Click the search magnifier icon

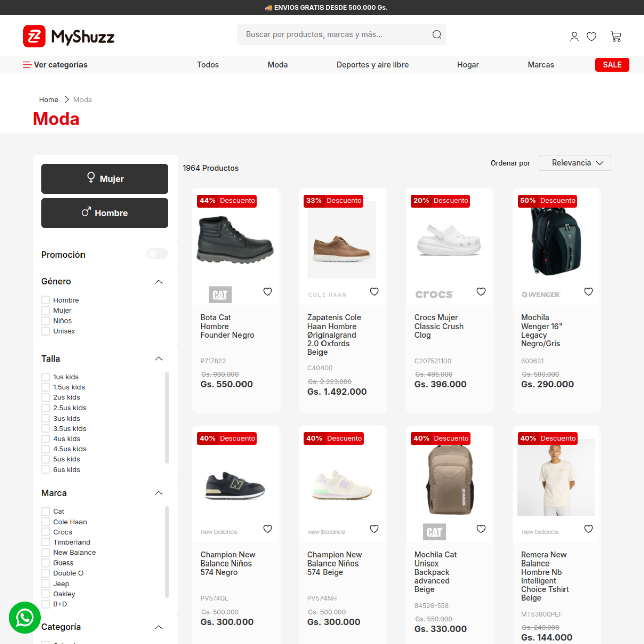437,34
